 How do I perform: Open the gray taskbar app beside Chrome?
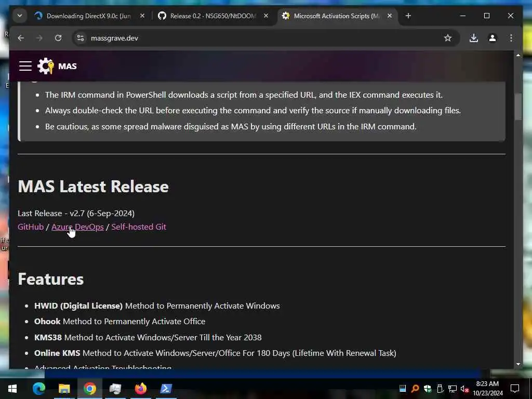coord(115,389)
